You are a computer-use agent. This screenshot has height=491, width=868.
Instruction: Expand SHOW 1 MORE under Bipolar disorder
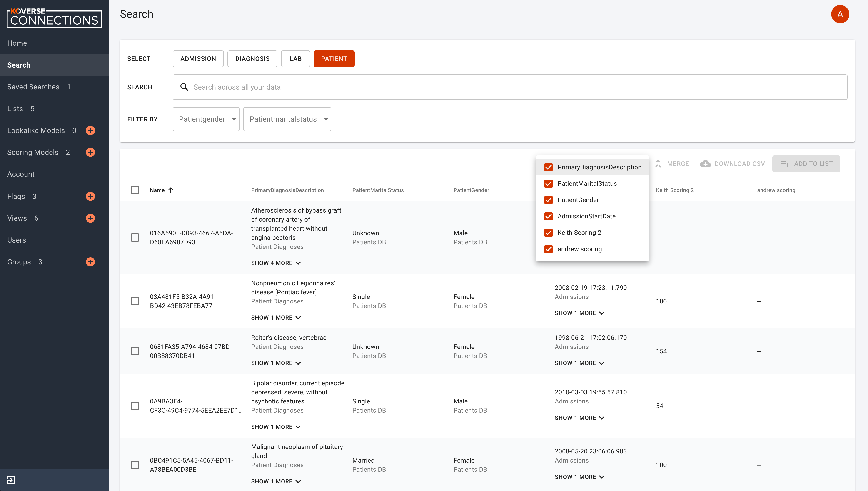click(x=276, y=427)
